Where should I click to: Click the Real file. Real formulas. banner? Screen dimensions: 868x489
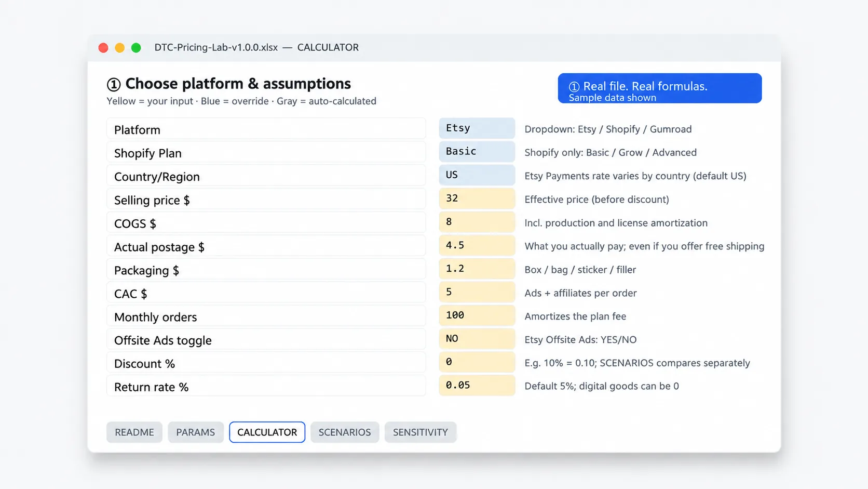click(660, 88)
